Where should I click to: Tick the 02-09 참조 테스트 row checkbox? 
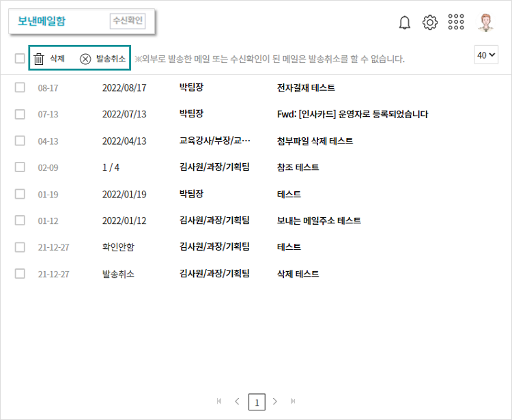click(20, 167)
